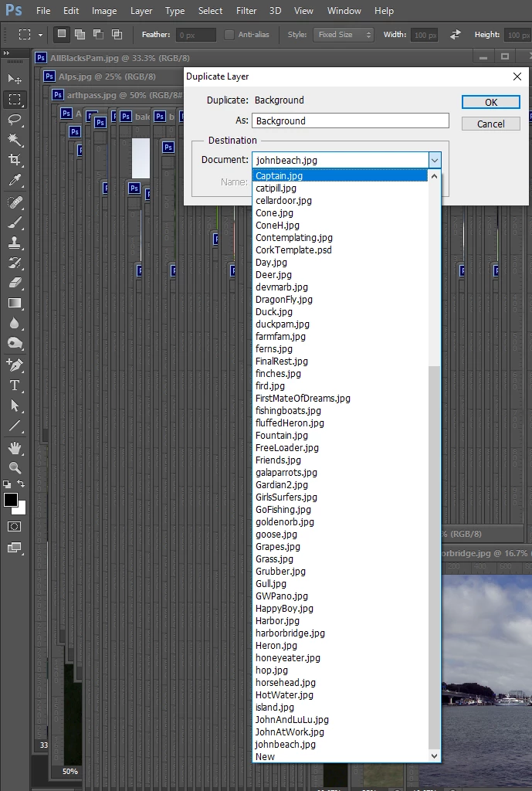Viewport: 532px width, 791px height.
Task: Open the tool preset picker arrow
Action: click(40, 35)
